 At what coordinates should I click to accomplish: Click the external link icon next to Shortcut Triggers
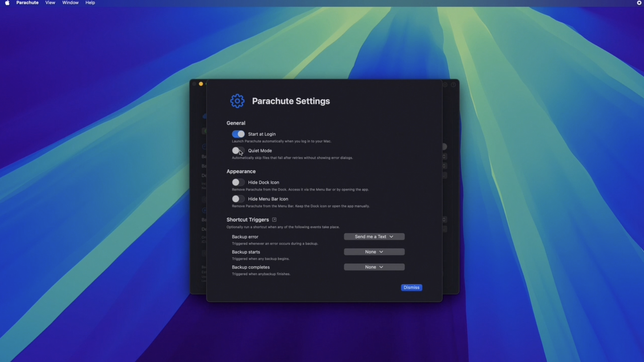tap(274, 219)
